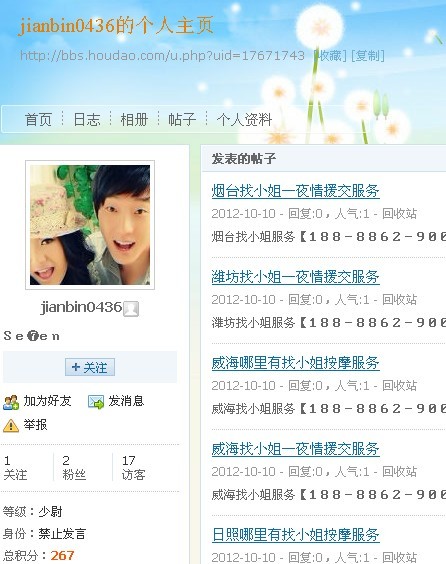Open the 个人资料 tab

point(244,119)
